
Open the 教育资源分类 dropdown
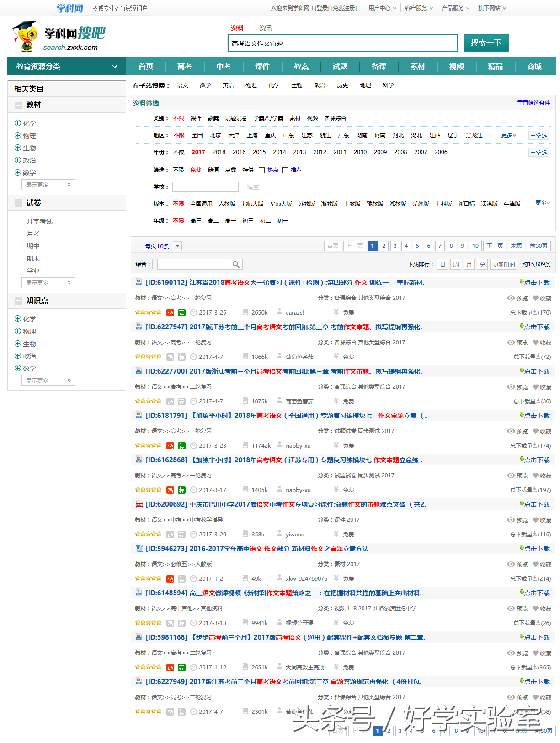67,66
